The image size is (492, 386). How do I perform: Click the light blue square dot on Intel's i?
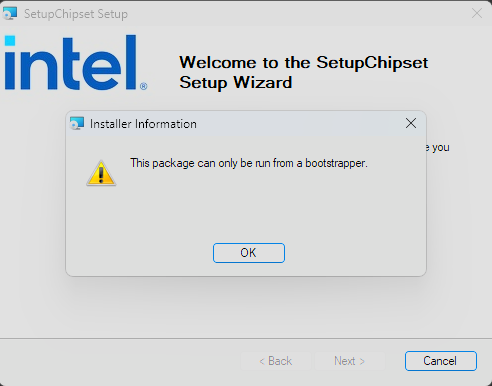10,41
